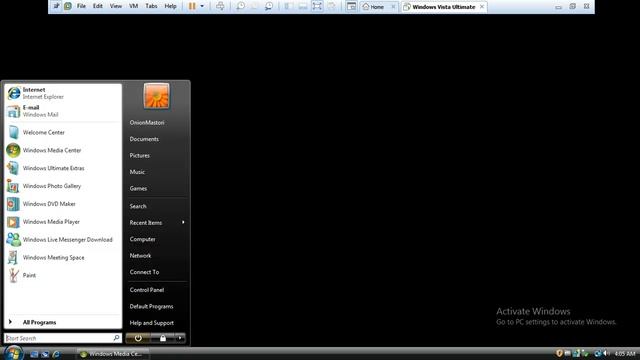Viewport: 640px width, 360px height.
Task: Click VMware full screen toolbar icon
Action: 317,6
